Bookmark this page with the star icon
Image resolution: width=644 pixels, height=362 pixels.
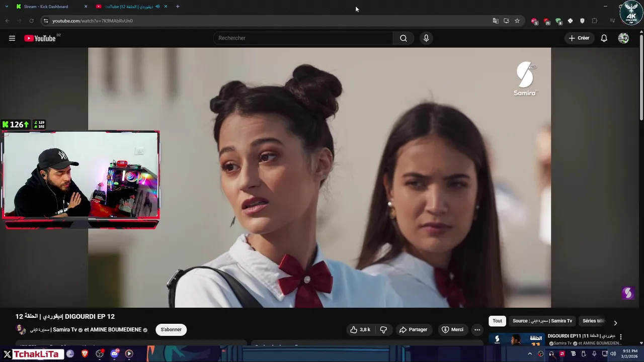pyautogui.click(x=517, y=21)
